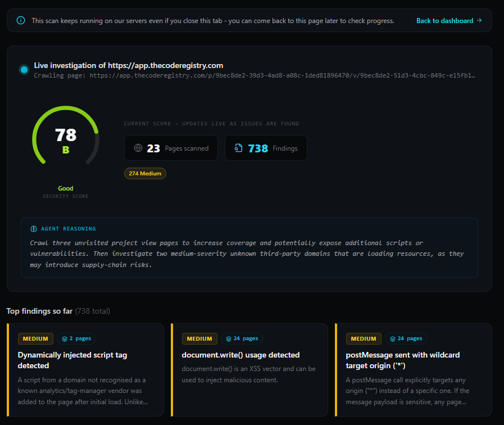Click the MEDIUM badge on injected script card
The height and width of the screenshot is (425, 504).
(35, 338)
